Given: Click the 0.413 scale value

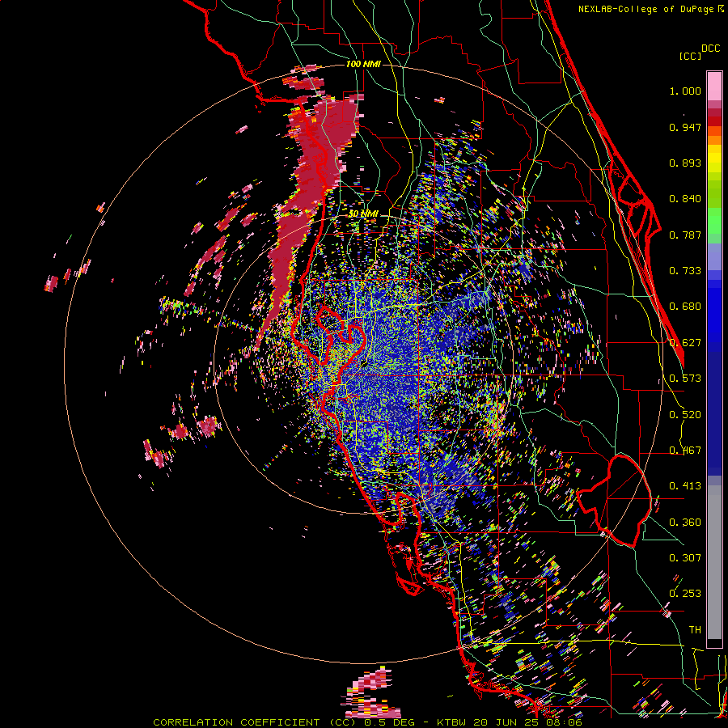Looking at the screenshot, I should 685,486.
